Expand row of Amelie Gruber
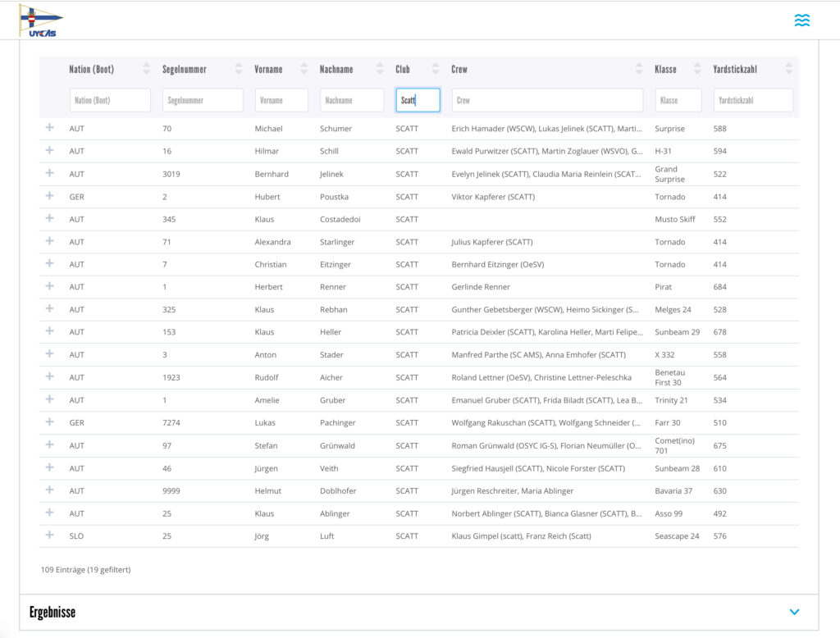This screenshot has width=840, height=638. pyautogui.click(x=50, y=399)
